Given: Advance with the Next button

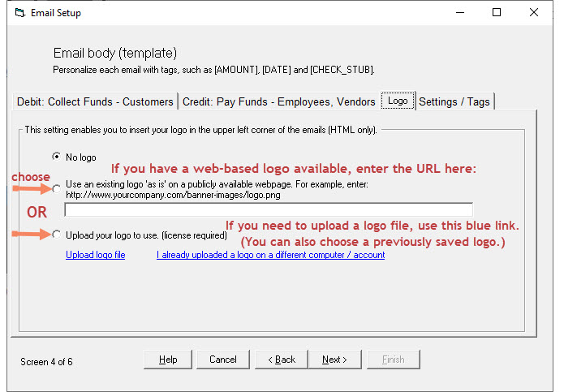Looking at the screenshot, I should pos(334,360).
